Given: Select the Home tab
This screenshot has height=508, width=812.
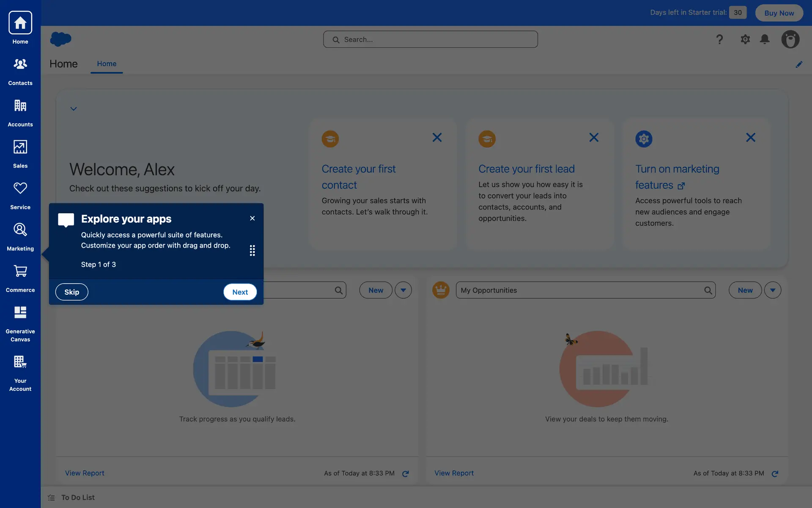Looking at the screenshot, I should click(107, 63).
